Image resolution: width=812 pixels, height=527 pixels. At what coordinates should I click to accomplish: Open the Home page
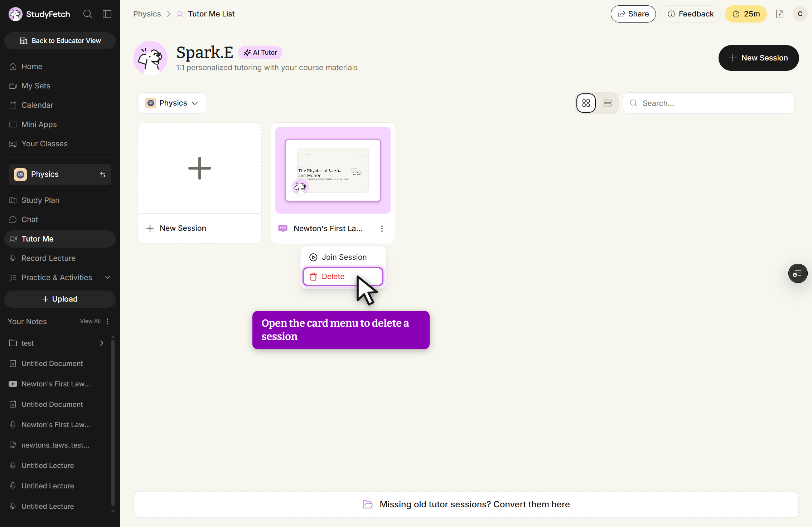60,67
